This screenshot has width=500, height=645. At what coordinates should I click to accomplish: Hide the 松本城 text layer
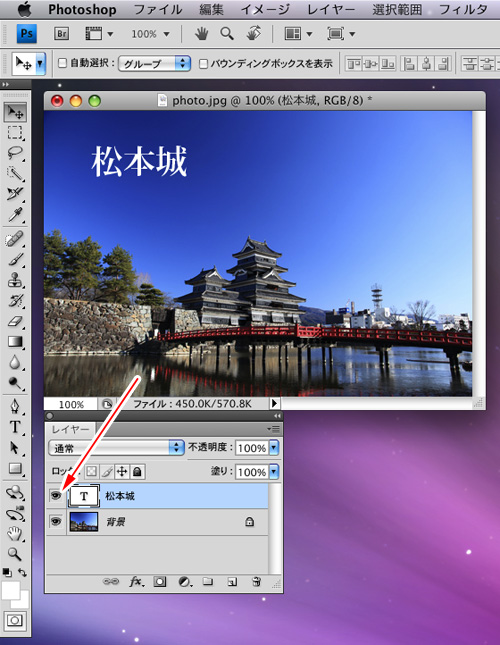coord(56,496)
